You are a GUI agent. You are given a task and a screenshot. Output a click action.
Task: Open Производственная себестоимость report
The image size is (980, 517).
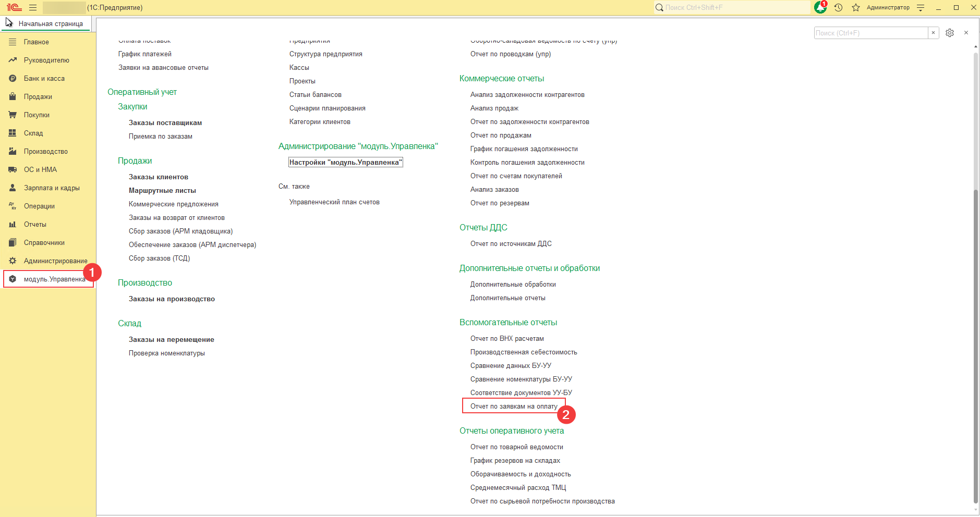[524, 352]
